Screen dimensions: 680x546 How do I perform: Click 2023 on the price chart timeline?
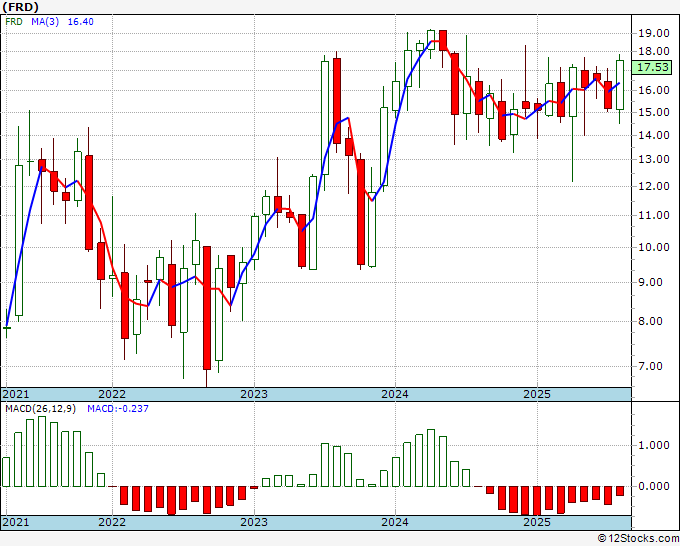(254, 394)
